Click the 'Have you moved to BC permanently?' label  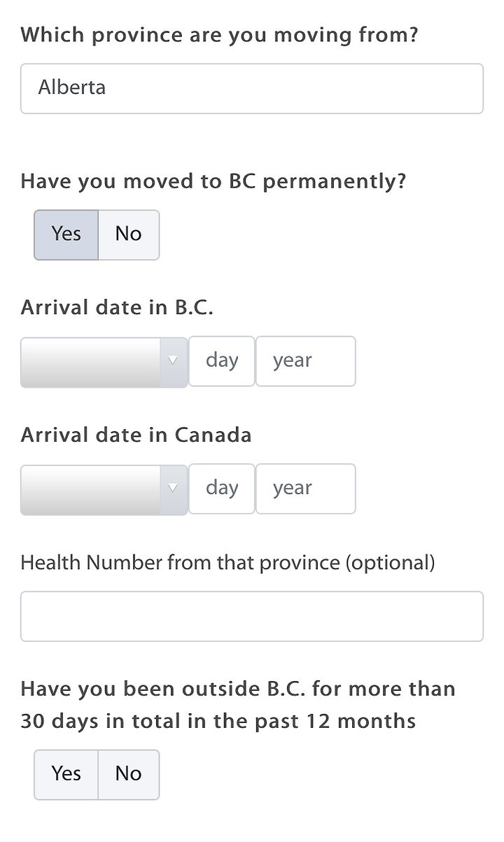pyautogui.click(x=213, y=181)
